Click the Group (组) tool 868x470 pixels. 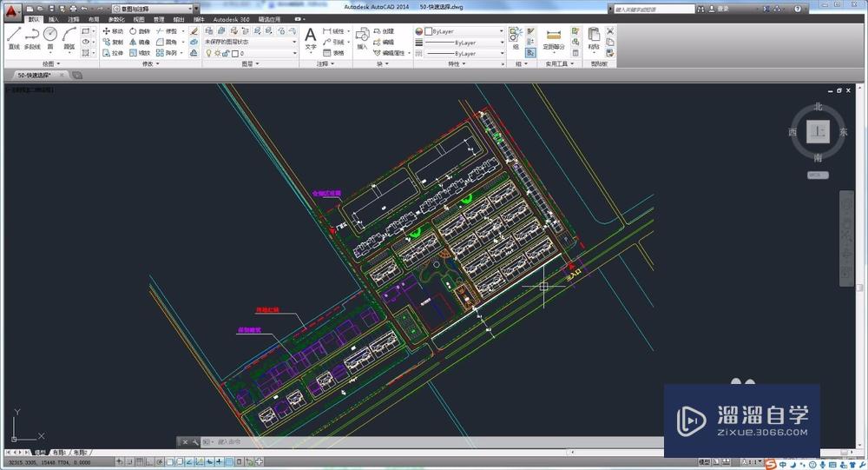point(516,37)
